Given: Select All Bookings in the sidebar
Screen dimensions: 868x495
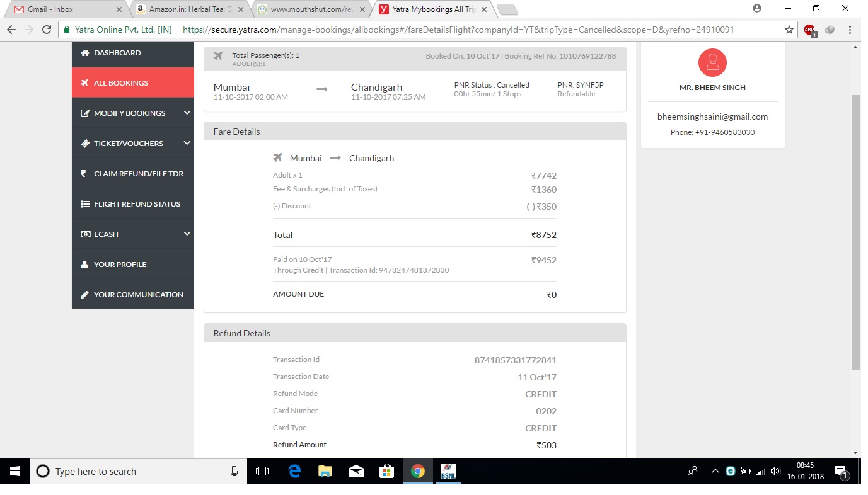Looking at the screenshot, I should coord(120,83).
